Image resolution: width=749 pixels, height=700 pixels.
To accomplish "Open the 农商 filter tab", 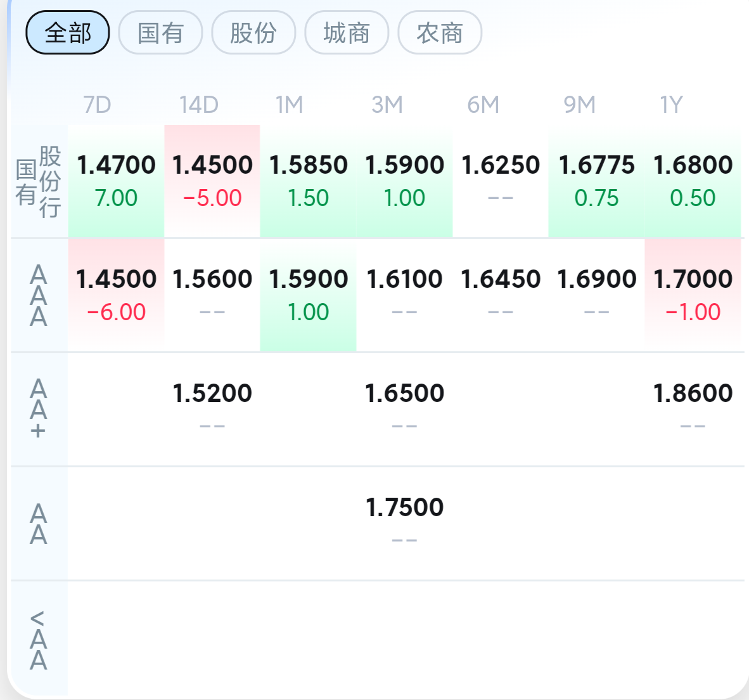I will click(x=440, y=32).
